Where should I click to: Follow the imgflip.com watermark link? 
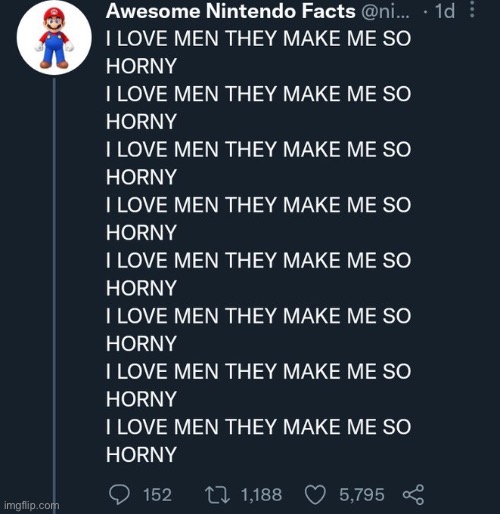pos(32,506)
